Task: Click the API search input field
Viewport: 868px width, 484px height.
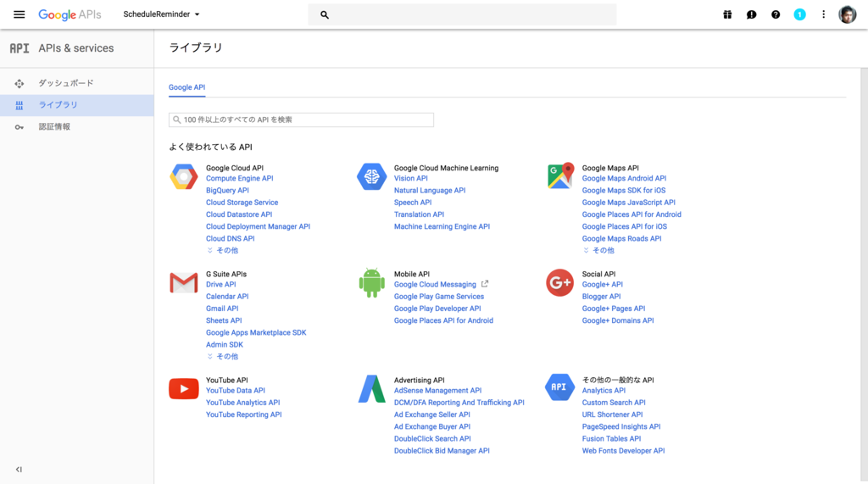Action: tap(301, 120)
